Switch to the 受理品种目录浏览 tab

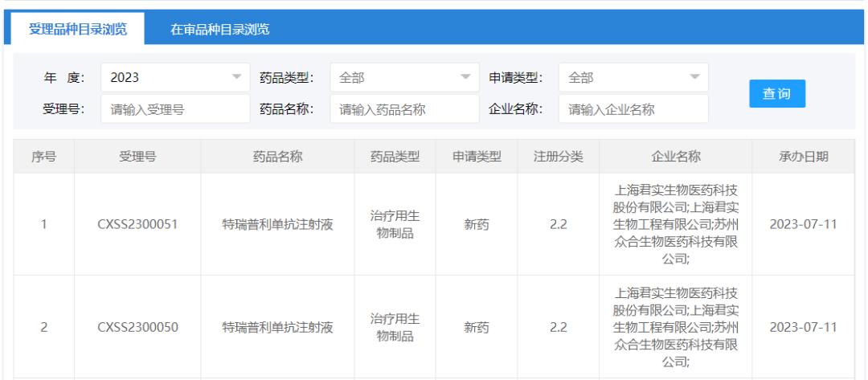pyautogui.click(x=78, y=30)
